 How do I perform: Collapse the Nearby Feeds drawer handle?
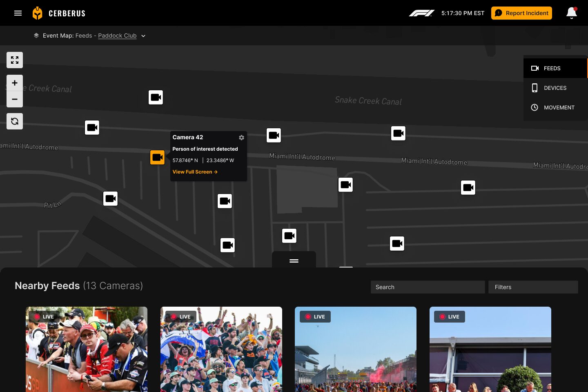294,261
